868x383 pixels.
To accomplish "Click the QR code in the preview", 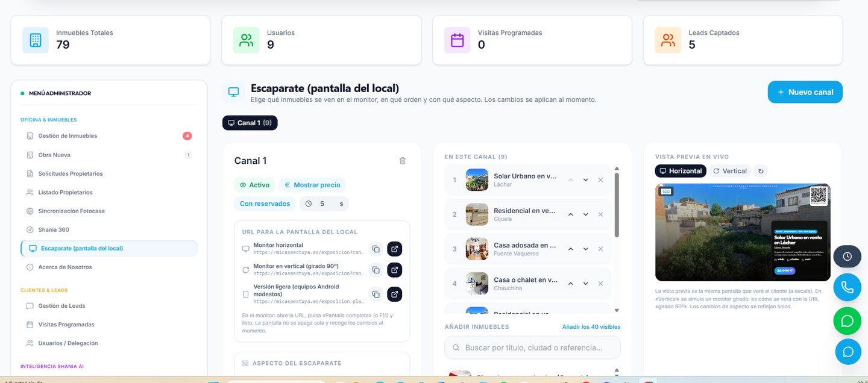I will click(x=819, y=196).
